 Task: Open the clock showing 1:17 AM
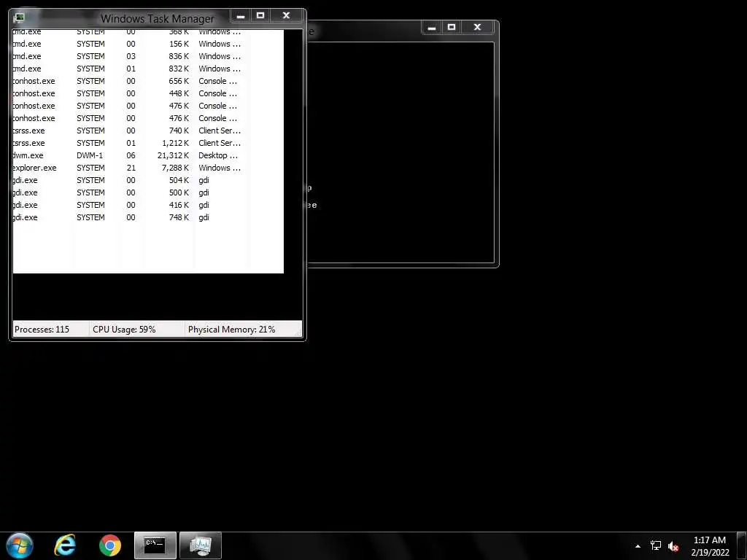[x=710, y=546]
